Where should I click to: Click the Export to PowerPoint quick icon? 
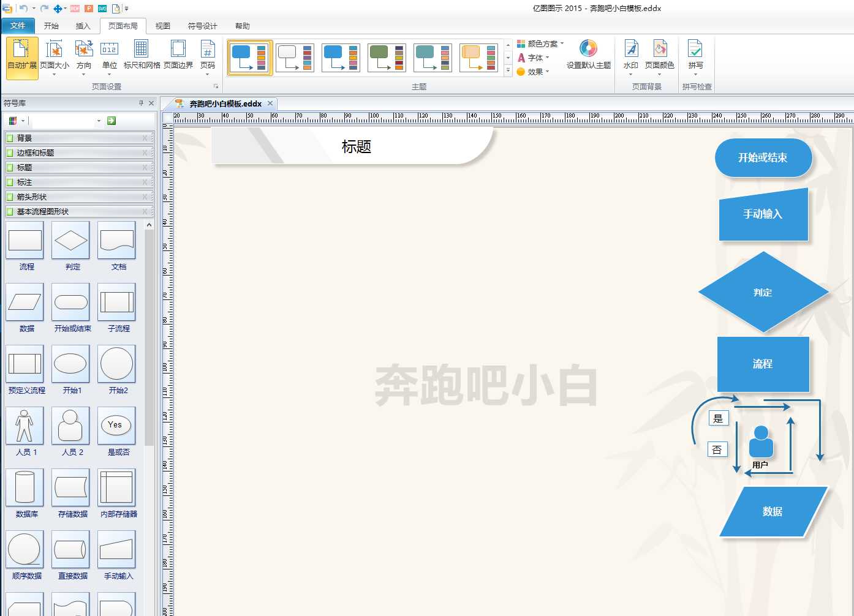(89, 9)
